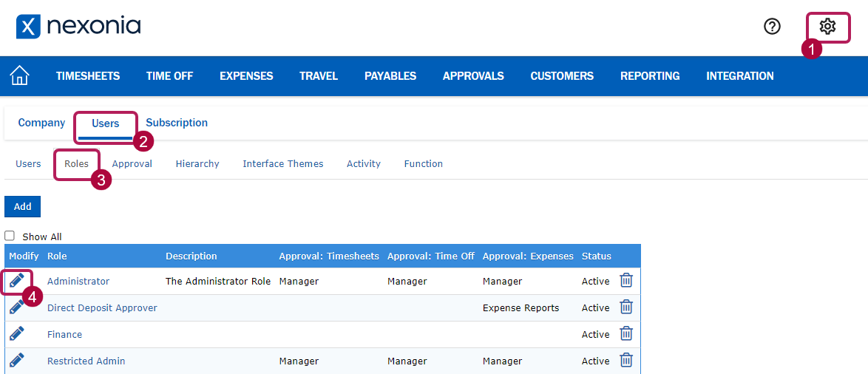
Task: Select 'The Administrator Role' description text
Action: pos(218,281)
